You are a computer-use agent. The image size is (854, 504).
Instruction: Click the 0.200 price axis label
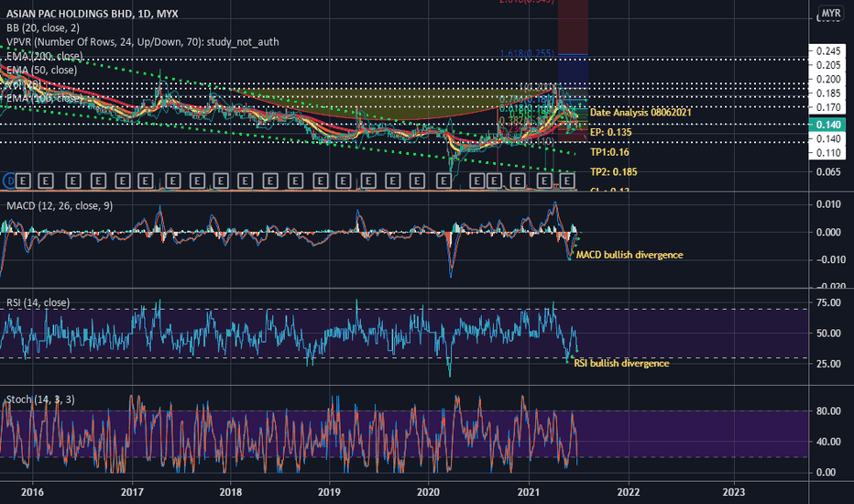point(827,80)
